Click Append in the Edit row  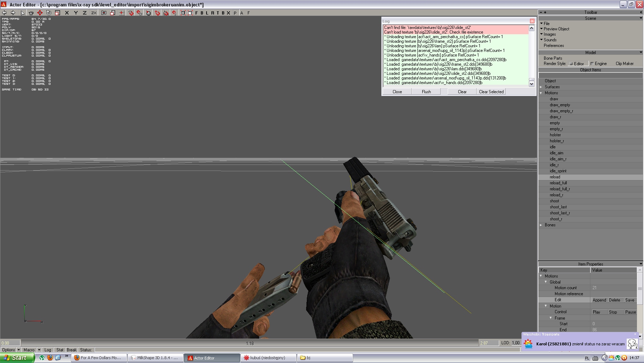(x=599, y=300)
